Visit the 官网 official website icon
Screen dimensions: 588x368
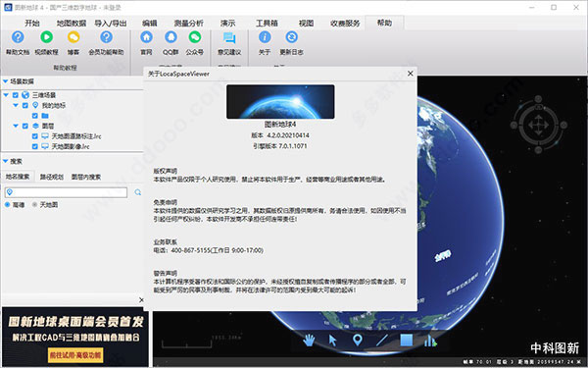point(146,37)
